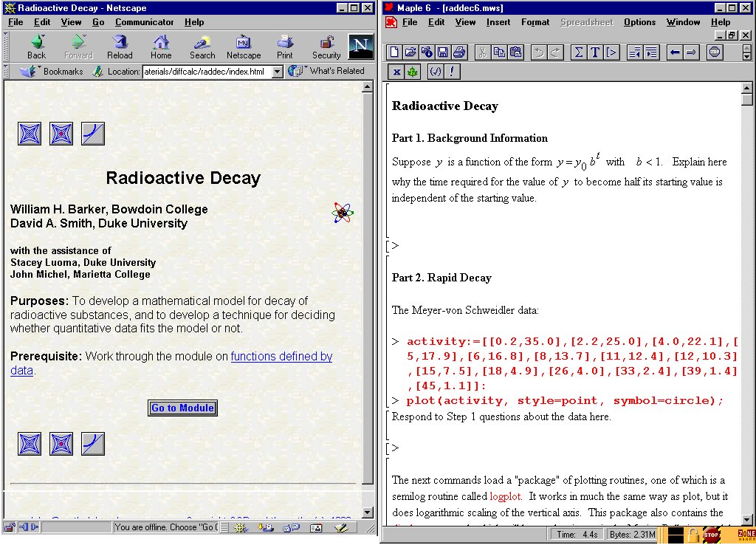Copy selection in Maple toolbar

[499, 52]
